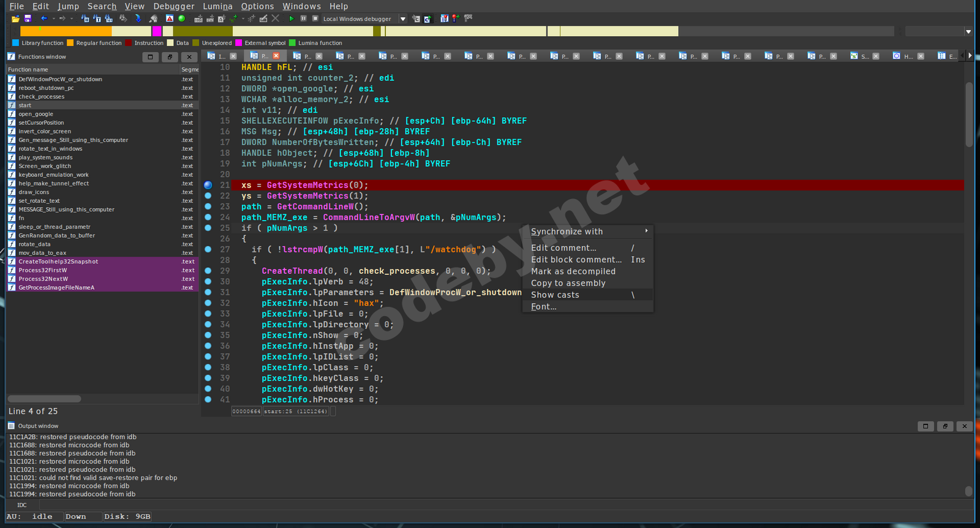Jump forward with the right arrow icon
This screenshot has height=528, width=980.
point(62,19)
